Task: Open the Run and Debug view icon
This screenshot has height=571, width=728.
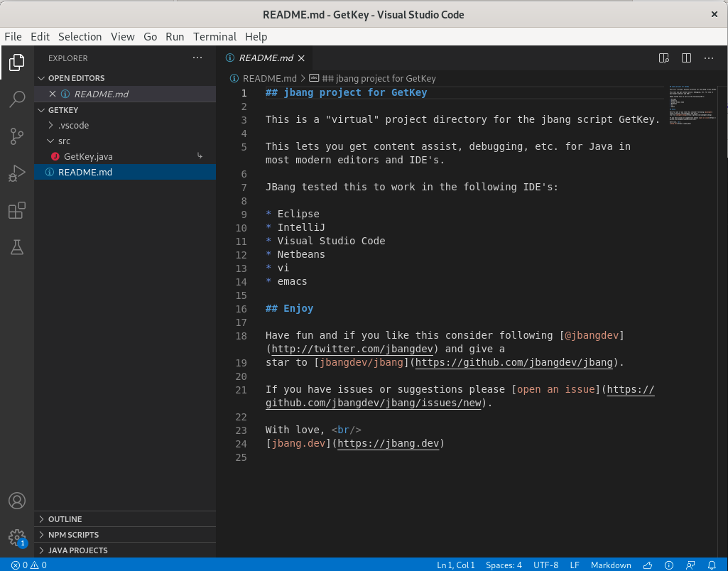Action: tap(17, 173)
